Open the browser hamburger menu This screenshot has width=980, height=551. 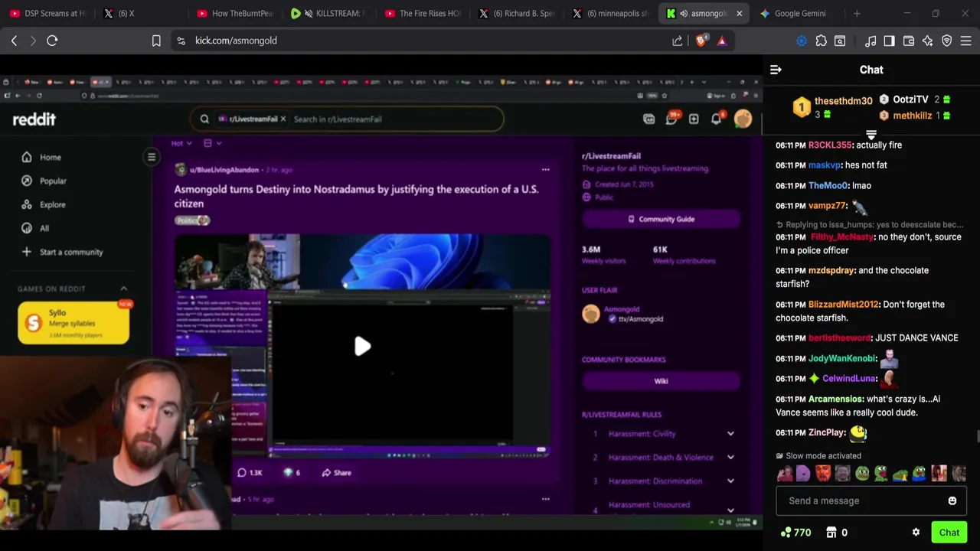(x=965, y=41)
